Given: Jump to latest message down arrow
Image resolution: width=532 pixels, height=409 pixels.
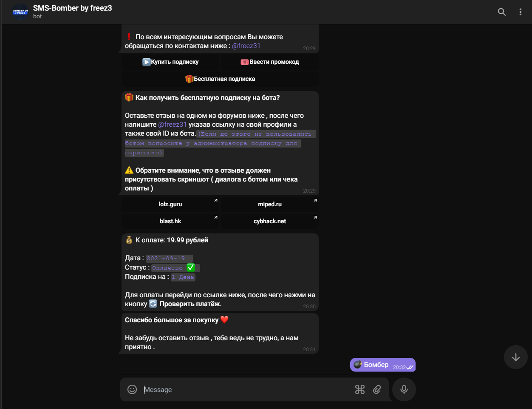Looking at the screenshot, I should (x=516, y=357).
